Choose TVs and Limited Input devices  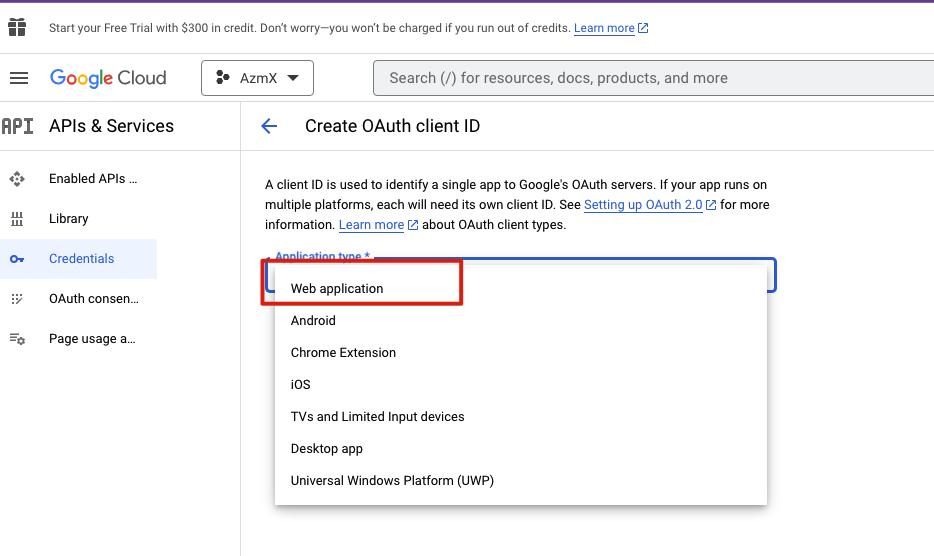tap(377, 417)
